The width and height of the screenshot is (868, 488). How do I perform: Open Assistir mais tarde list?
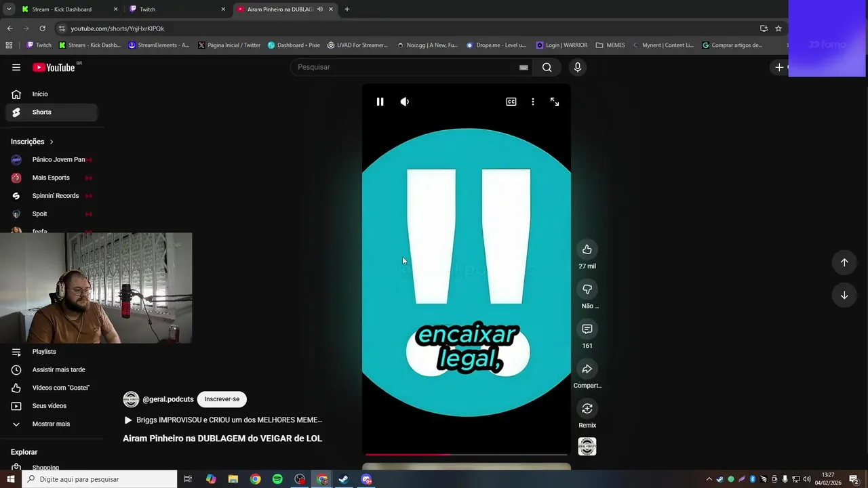[x=52, y=370]
